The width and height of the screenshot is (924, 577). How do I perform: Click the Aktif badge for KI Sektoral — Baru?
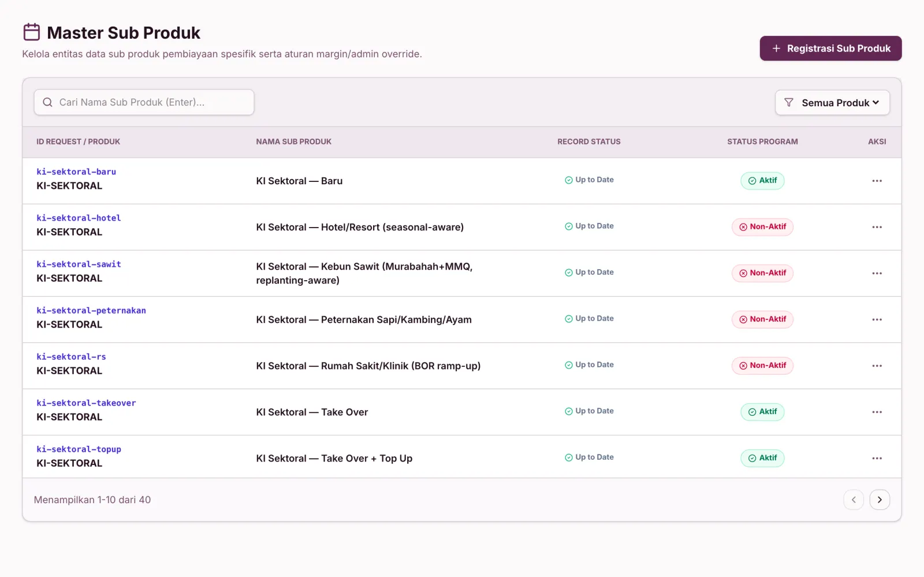coord(762,181)
